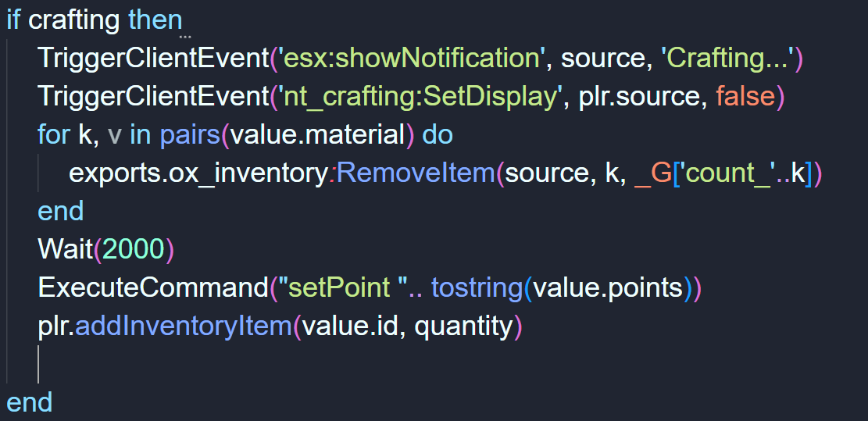Screen dimensions: 868x421
Task: Click the 'Crafting...' string literal
Action: pos(727,58)
